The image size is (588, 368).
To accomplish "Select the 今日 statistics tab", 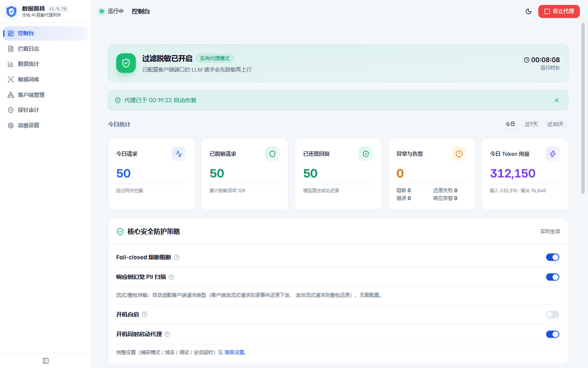I will [510, 124].
